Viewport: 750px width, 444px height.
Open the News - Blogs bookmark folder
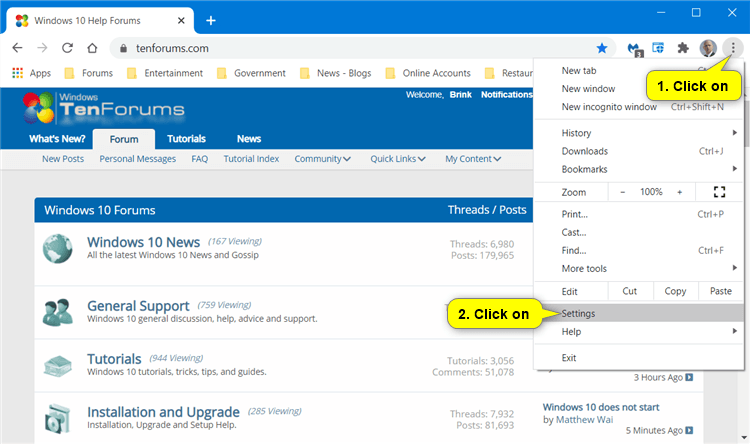pyautogui.click(x=335, y=73)
